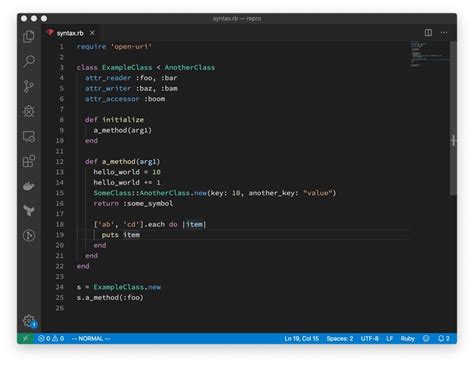This screenshot has height=365, width=474.
Task: Click s.a_method(:foo) on line 25
Action: 110,298
